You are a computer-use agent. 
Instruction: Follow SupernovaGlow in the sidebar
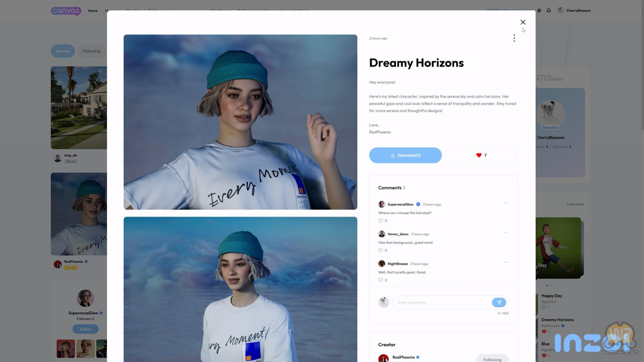pos(85,329)
